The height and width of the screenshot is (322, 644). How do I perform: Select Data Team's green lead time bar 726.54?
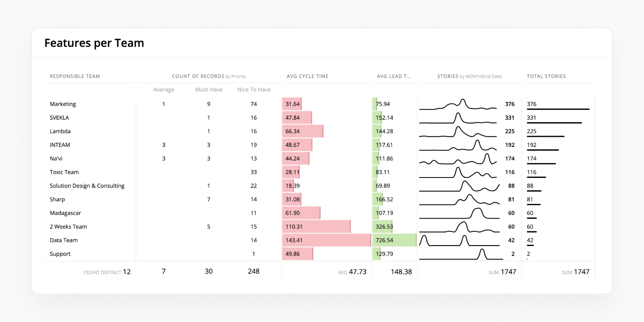[394, 240]
